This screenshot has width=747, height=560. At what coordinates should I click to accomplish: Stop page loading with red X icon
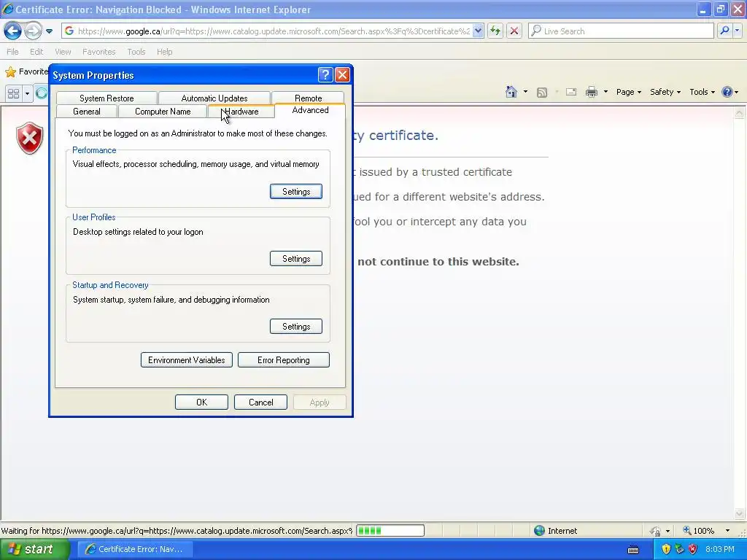514,31
